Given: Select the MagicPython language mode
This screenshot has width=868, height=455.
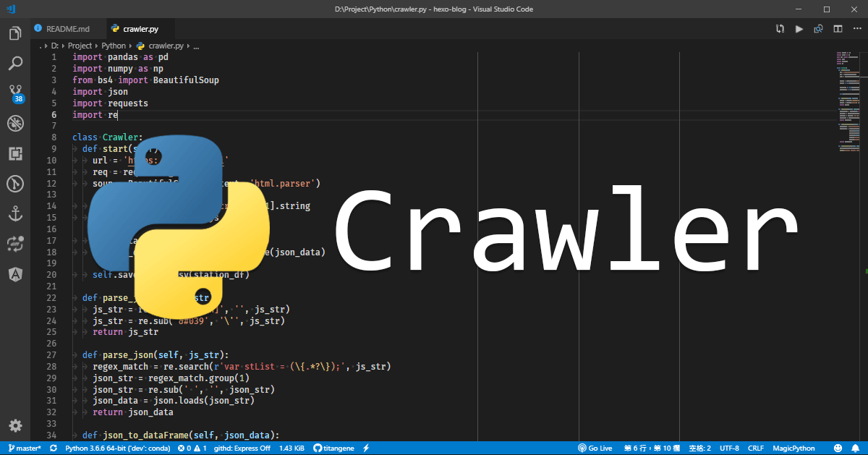Looking at the screenshot, I should click(793, 448).
